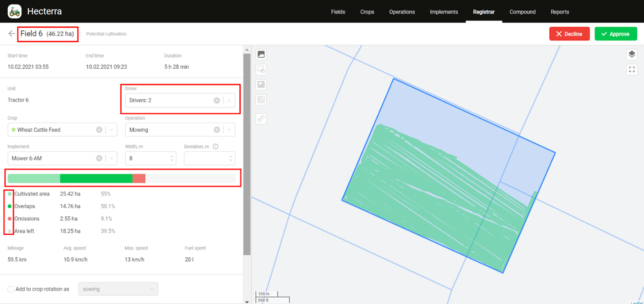Click the topmost dark map tool icon
The width and height of the screenshot is (644, 304).
tap(261, 55)
